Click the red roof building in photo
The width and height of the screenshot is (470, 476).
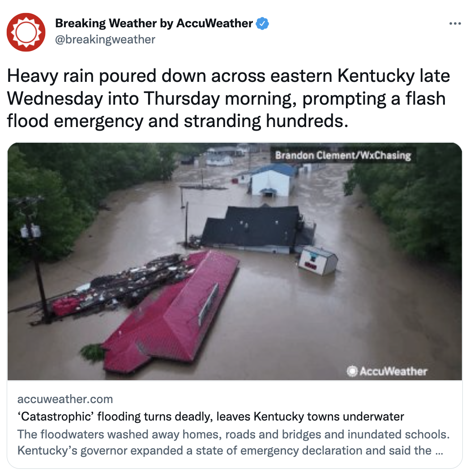pos(170,313)
